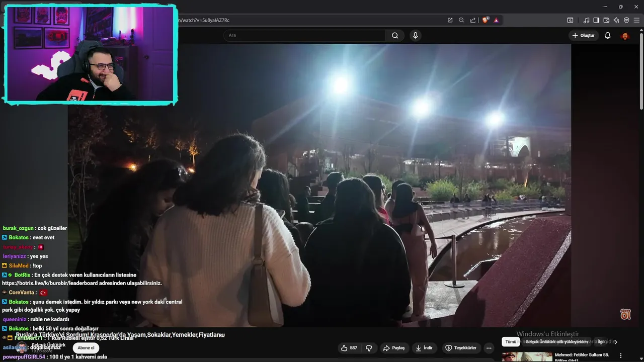644x362 pixels.
Task: Select the Tümü filter chip
Action: [x=511, y=342]
